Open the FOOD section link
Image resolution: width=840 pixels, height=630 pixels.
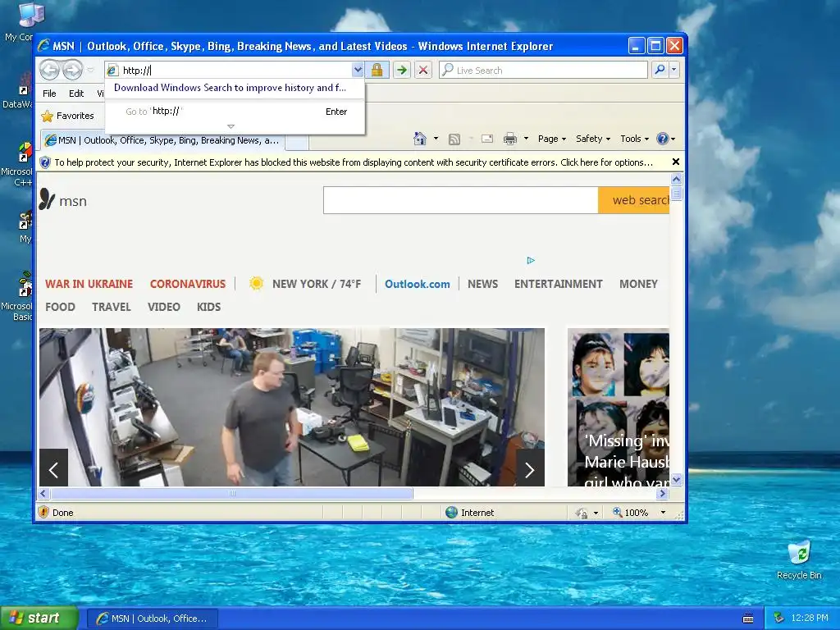click(60, 307)
